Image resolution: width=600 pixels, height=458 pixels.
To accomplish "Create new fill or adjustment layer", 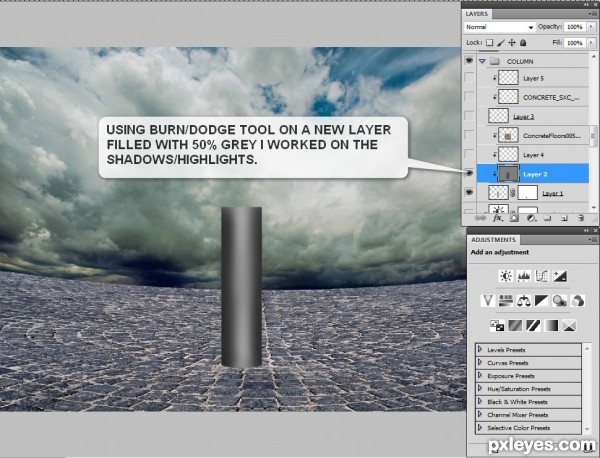I will coord(531,218).
